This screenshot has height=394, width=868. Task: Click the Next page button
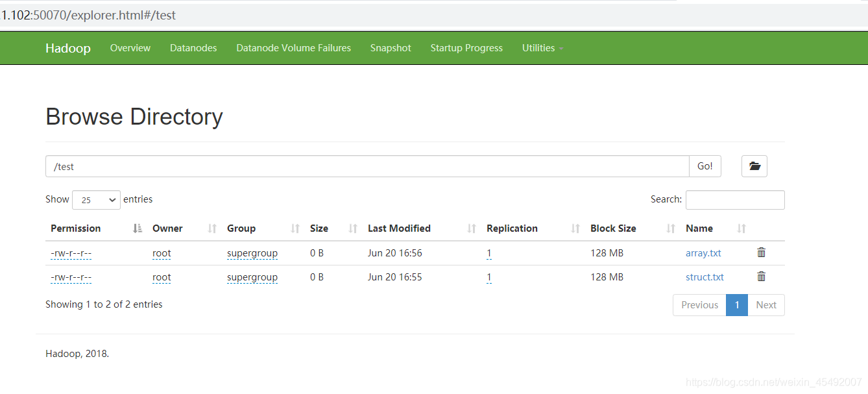tap(766, 305)
